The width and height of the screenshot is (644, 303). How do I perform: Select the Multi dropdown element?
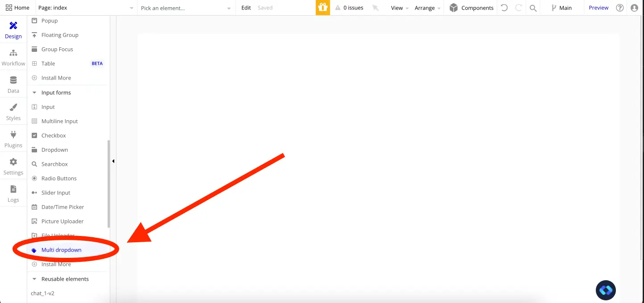click(x=61, y=249)
